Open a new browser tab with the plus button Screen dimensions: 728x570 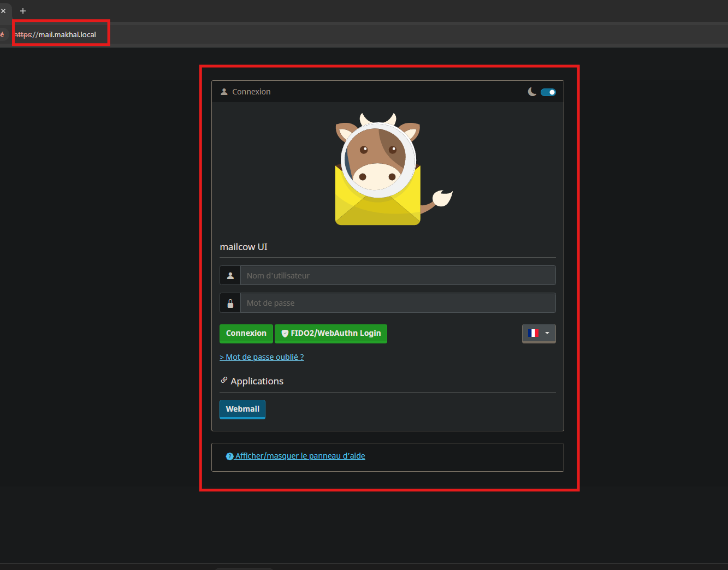point(23,11)
